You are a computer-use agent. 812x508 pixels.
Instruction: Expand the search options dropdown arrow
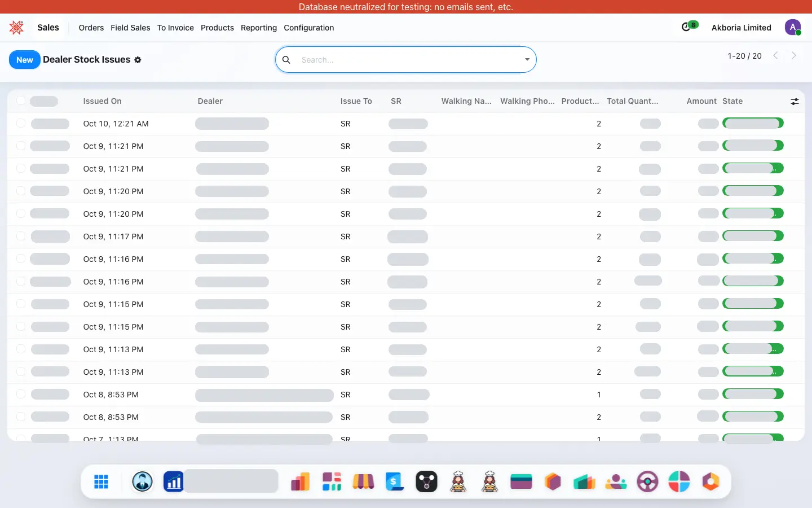tap(527, 60)
